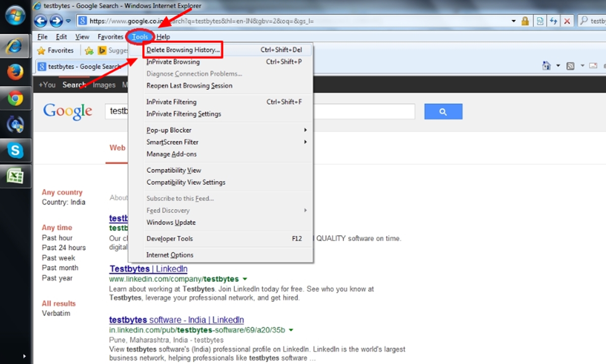Click the Windows Start orb

(16, 16)
